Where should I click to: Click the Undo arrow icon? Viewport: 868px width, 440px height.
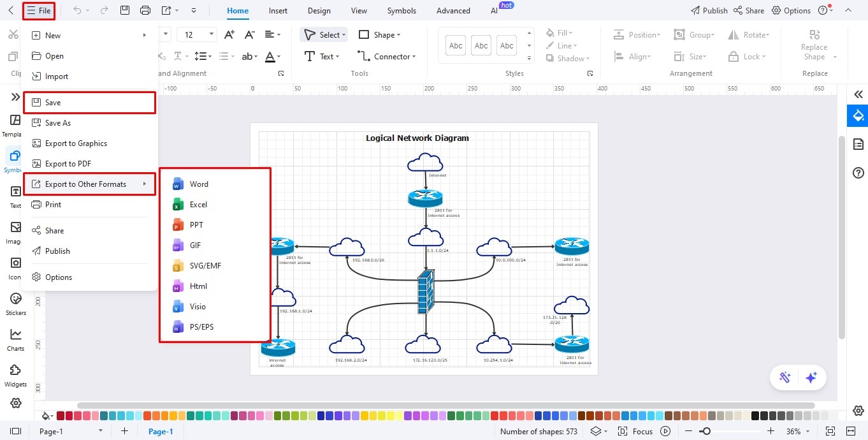pos(77,10)
